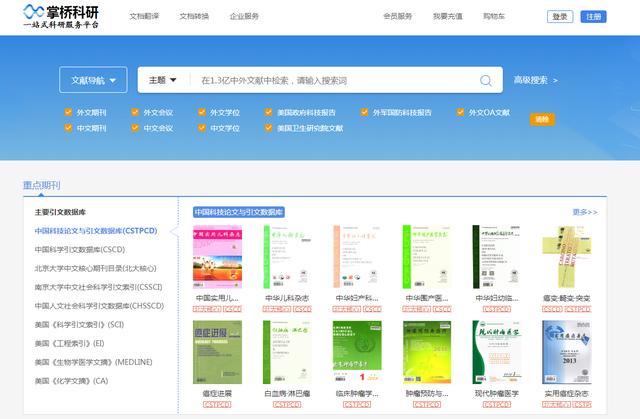Toggle the 中文期刊 checkbox
The height and width of the screenshot is (419, 640).
point(68,128)
